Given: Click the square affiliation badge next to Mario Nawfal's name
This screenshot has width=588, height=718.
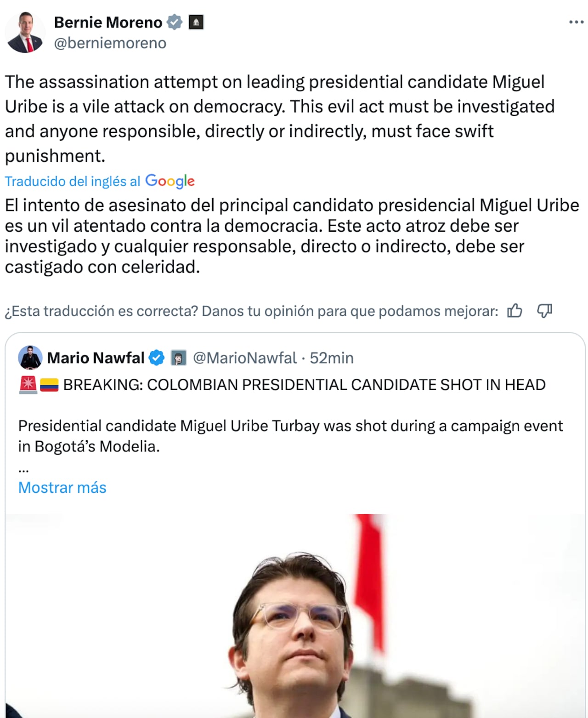Looking at the screenshot, I should (179, 357).
